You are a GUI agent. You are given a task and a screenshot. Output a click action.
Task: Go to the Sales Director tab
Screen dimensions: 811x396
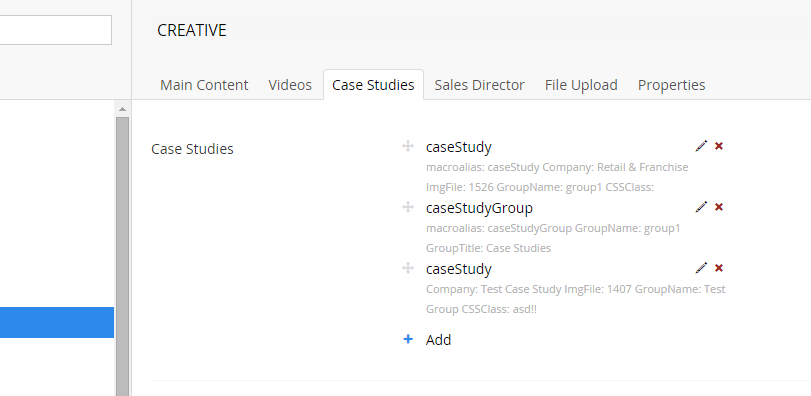coord(479,85)
